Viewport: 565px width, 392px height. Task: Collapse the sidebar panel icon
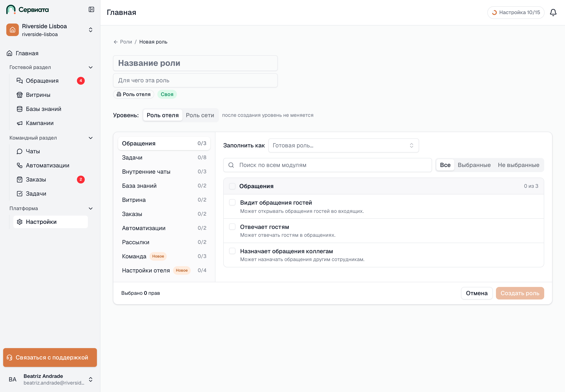point(91,10)
